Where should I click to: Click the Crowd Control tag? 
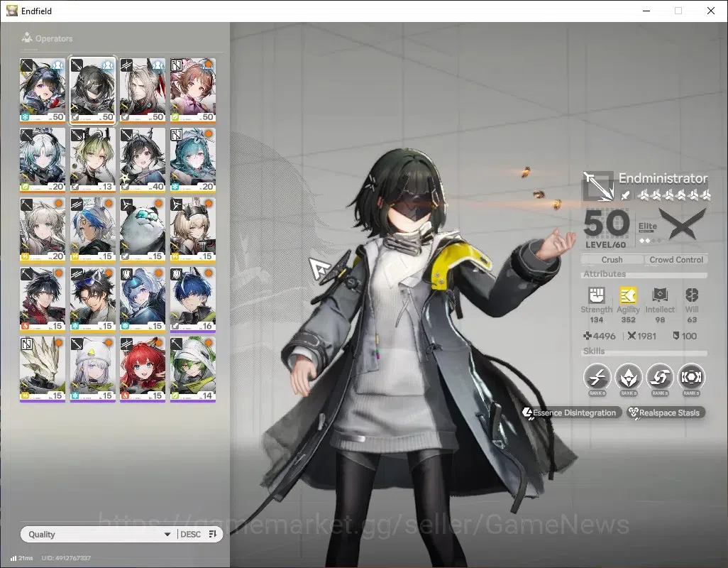676,260
